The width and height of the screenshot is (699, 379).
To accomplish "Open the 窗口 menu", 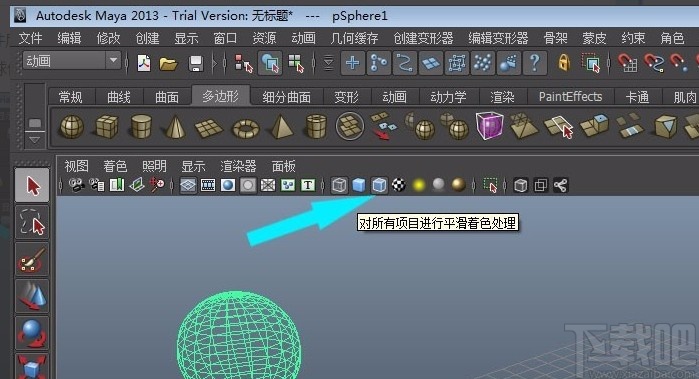I will click(x=225, y=38).
